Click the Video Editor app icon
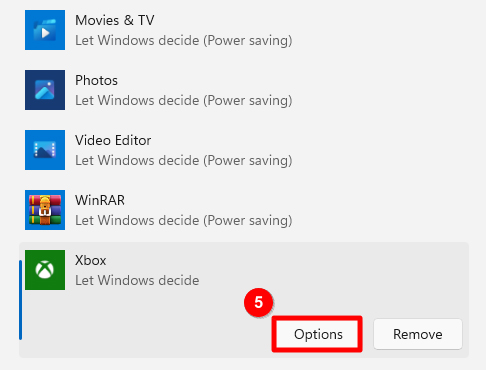486x370 pixels. [45, 150]
